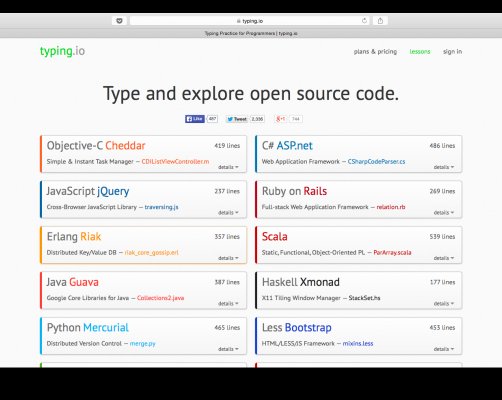This screenshot has height=400, width=502.
Task: Open riak_core_gossip.erl file link
Action: click(x=152, y=253)
